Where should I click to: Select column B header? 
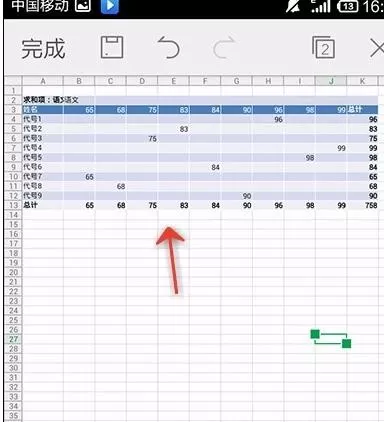coord(79,81)
